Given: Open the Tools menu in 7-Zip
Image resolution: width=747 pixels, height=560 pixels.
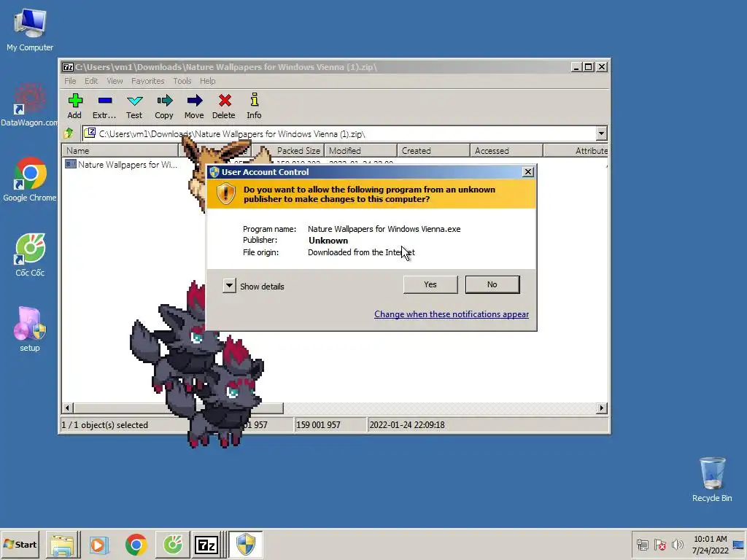Looking at the screenshot, I should click(182, 81).
